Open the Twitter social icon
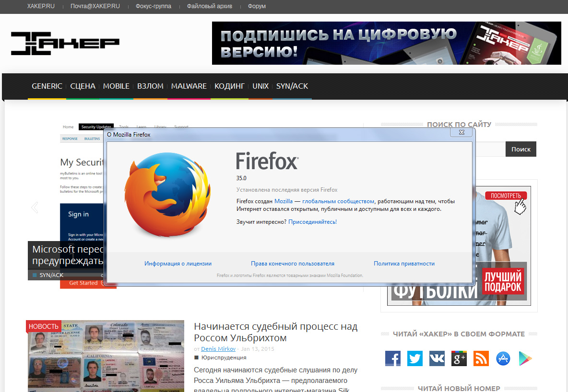Image resolution: width=568 pixels, height=392 pixels. tap(415, 358)
